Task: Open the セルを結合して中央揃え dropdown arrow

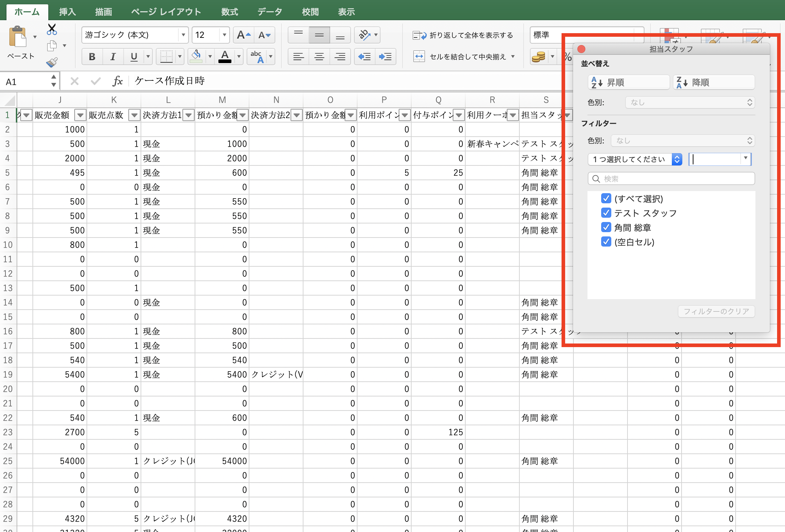Action: click(513, 57)
